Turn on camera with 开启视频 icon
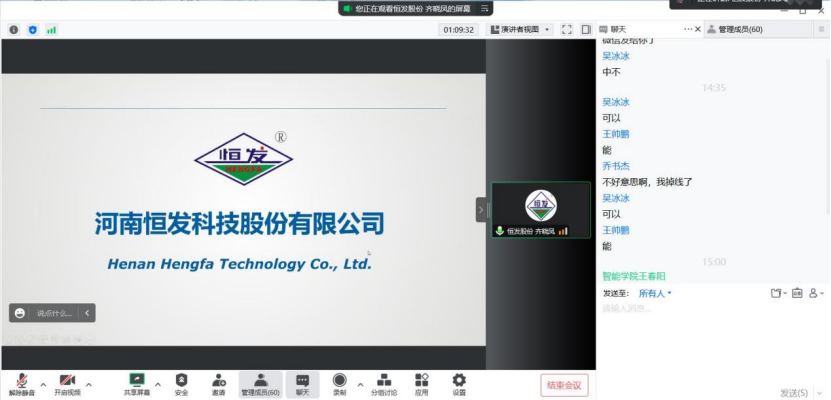 67,384
